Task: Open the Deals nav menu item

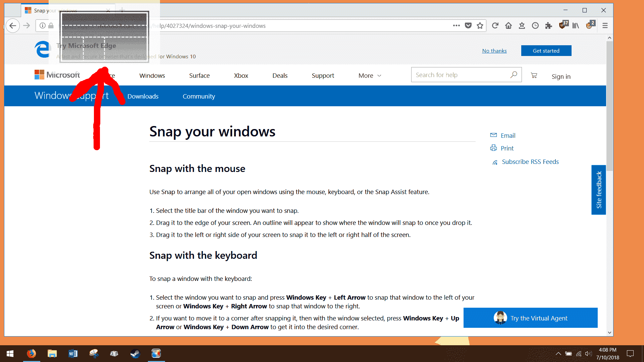Action: coord(280,76)
